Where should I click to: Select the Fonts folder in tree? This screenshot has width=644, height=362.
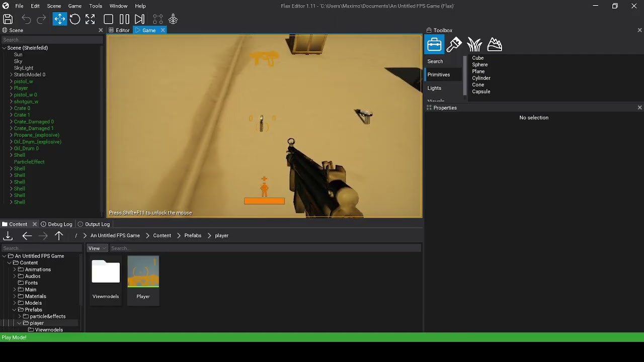[x=31, y=283]
